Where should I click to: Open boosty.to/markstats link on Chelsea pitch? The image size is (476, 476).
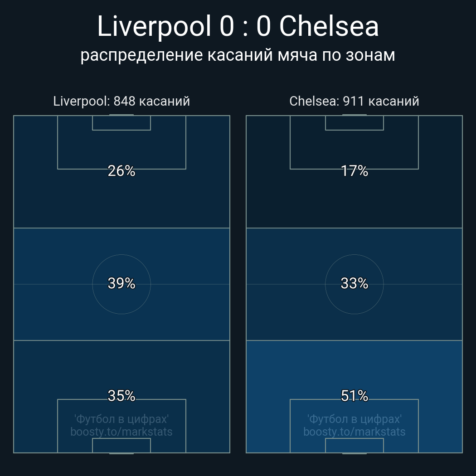click(x=354, y=432)
